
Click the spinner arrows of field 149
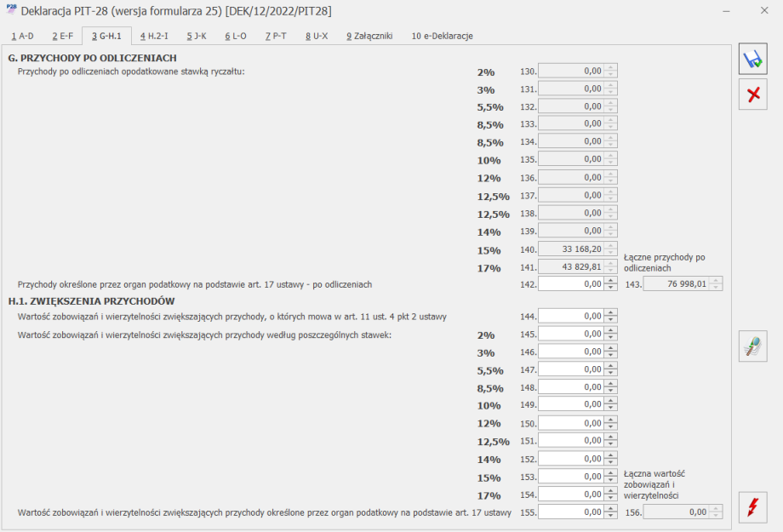(x=611, y=403)
